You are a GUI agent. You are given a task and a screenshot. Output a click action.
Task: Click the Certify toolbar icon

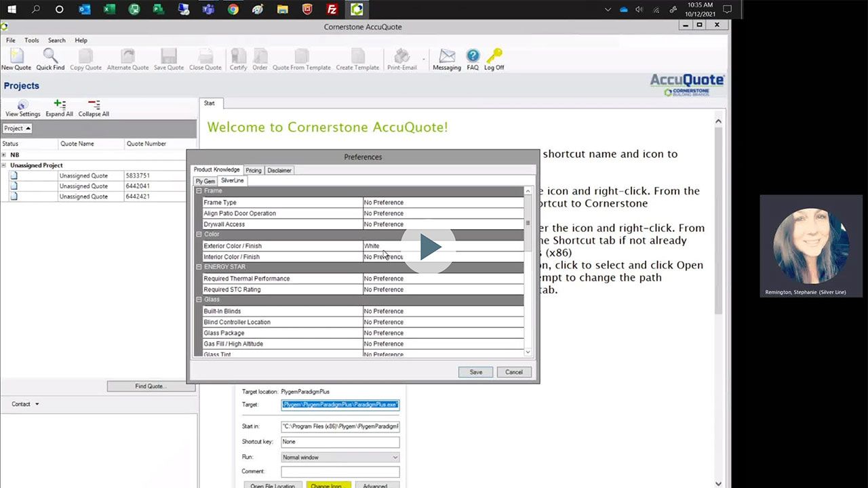[x=238, y=59]
